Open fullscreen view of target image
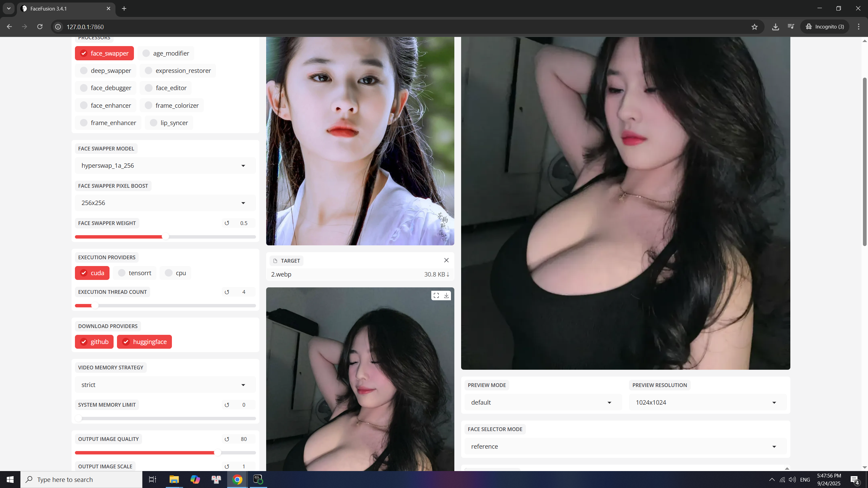This screenshot has width=868, height=488. coord(436,296)
